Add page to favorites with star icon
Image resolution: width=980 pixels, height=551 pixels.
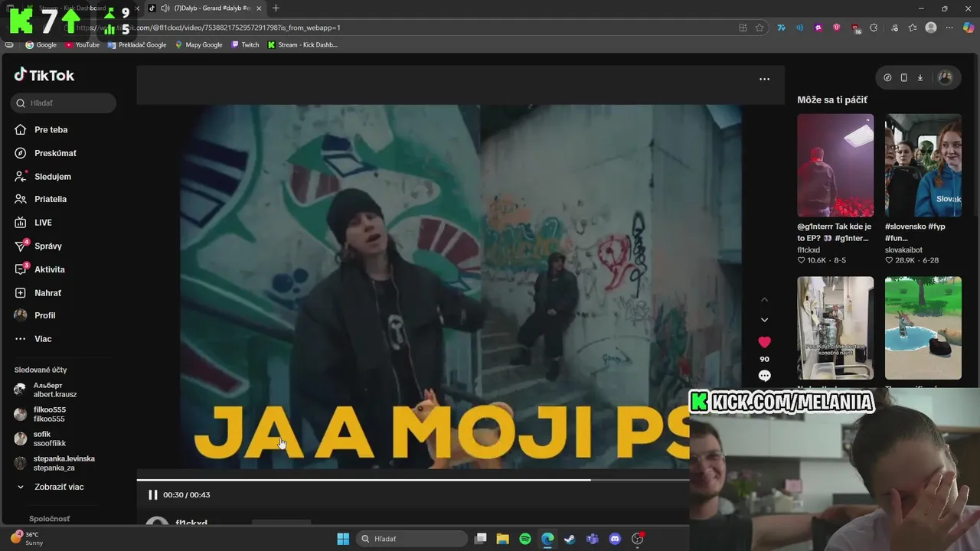pyautogui.click(x=759, y=28)
